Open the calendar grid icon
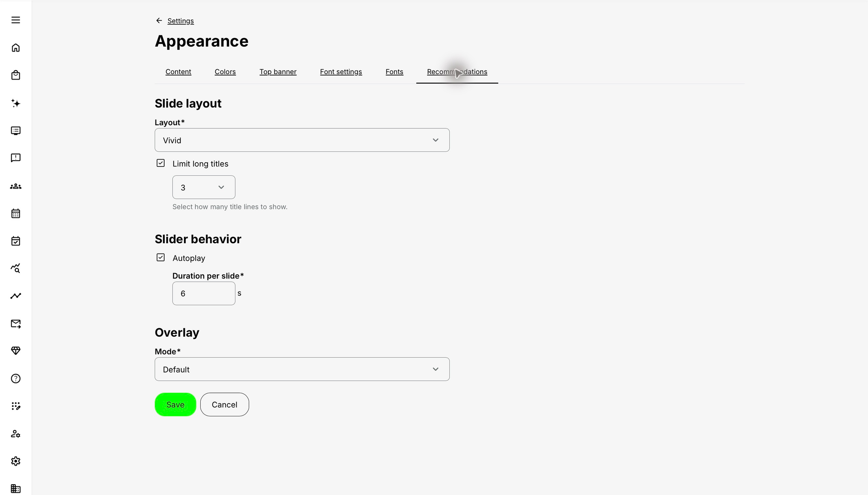Screen dimensions: 868x495 click(x=16, y=213)
